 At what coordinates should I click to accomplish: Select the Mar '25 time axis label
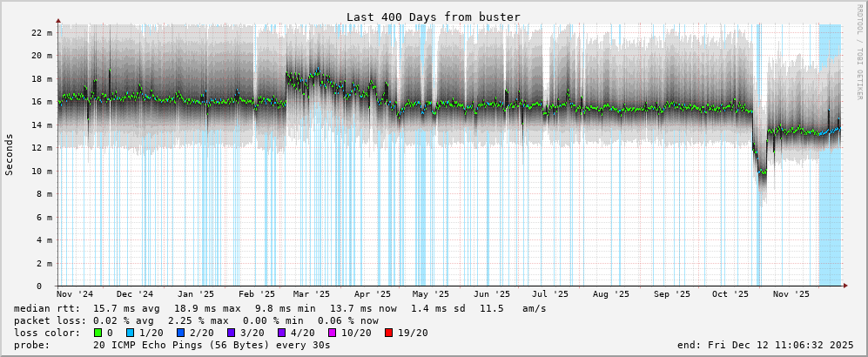[x=312, y=294]
